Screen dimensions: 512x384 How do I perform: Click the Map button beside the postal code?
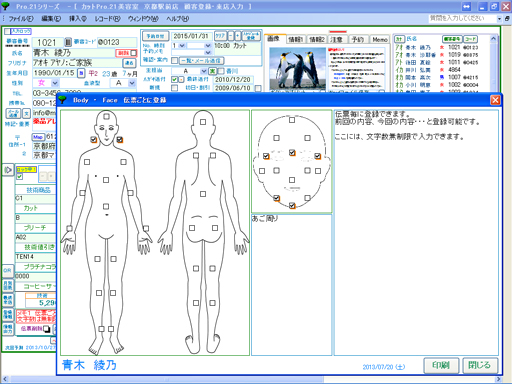(x=38, y=137)
